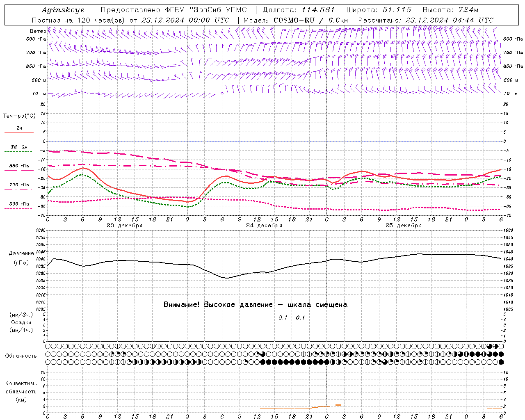
Task: Click the dotted 500 гПа legend line sample
Action: point(18,208)
